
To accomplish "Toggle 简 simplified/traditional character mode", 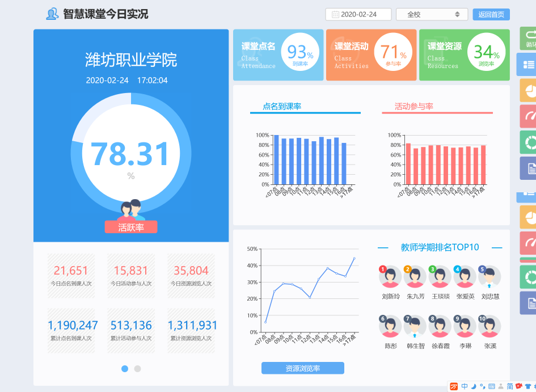I will click(x=509, y=386).
